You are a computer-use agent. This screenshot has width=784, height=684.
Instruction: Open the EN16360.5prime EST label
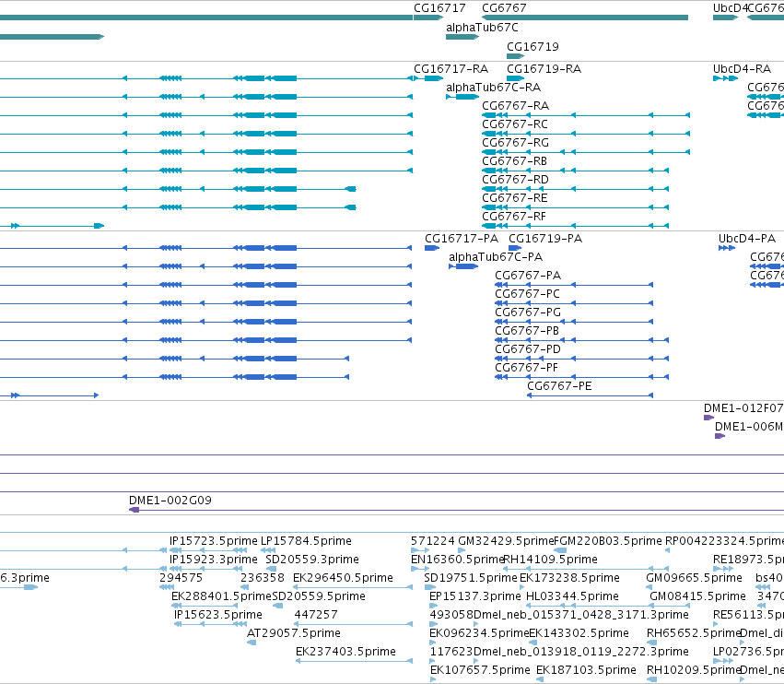(x=458, y=559)
